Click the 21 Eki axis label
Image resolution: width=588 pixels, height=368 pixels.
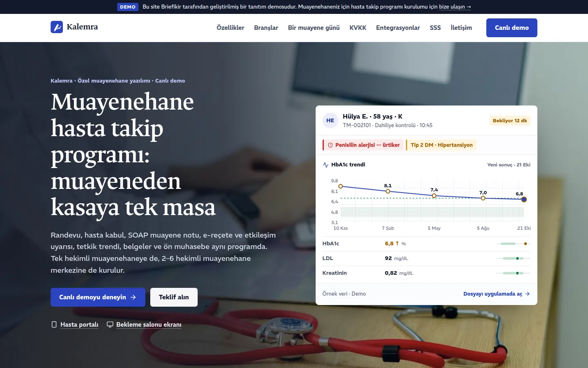524,228
